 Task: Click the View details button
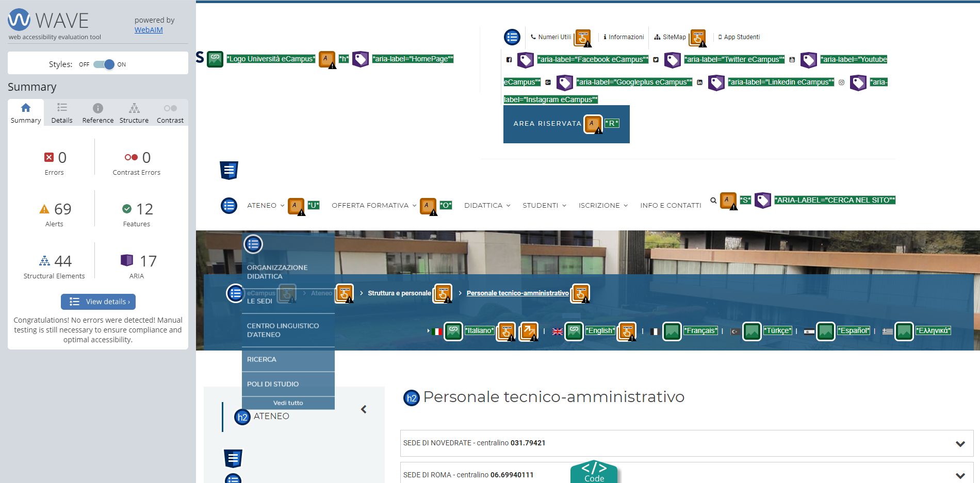(98, 302)
